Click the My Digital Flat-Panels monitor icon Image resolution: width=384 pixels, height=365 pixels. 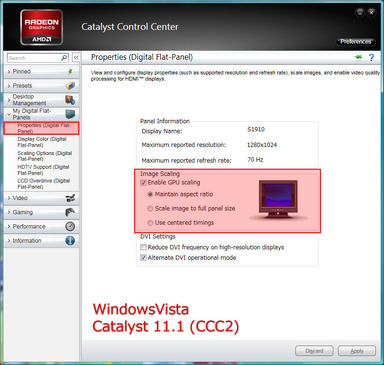(70, 114)
